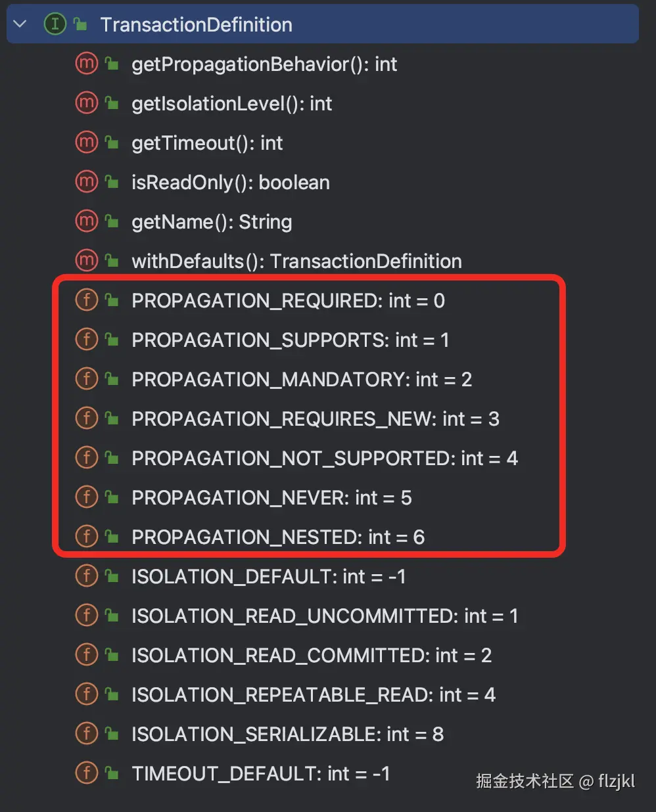Click green lock icon beside getName()
Viewport: 656px width, 812px height.
click(x=112, y=221)
